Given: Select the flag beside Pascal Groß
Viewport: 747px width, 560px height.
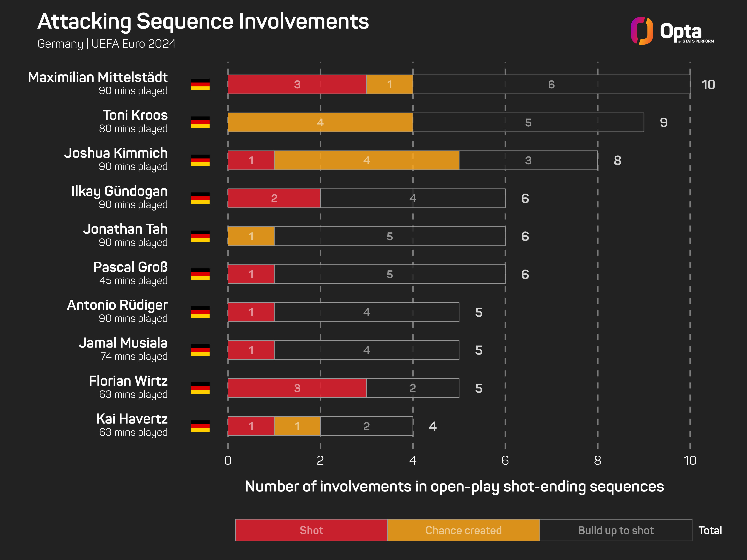Looking at the screenshot, I should point(200,274).
